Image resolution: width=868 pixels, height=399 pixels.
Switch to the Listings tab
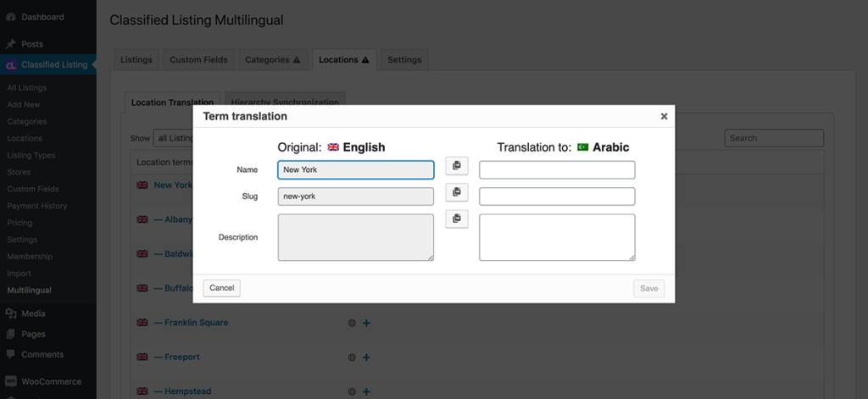click(x=136, y=60)
